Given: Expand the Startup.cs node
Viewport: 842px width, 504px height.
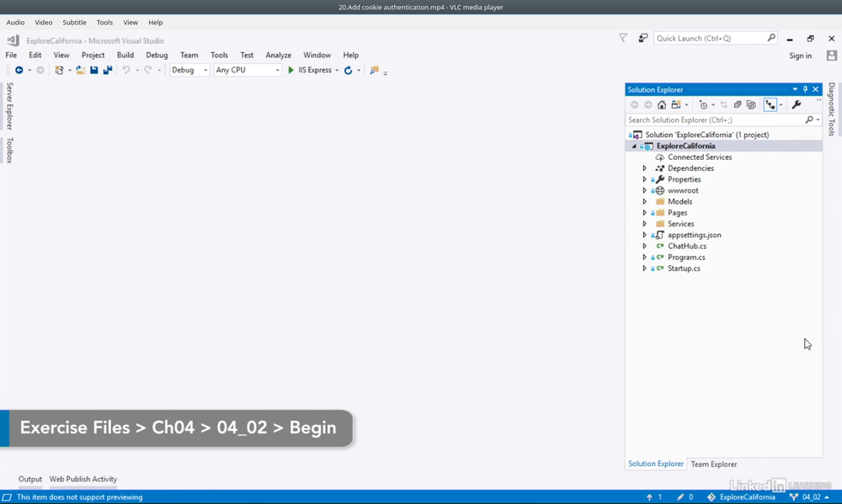Looking at the screenshot, I should pos(645,268).
